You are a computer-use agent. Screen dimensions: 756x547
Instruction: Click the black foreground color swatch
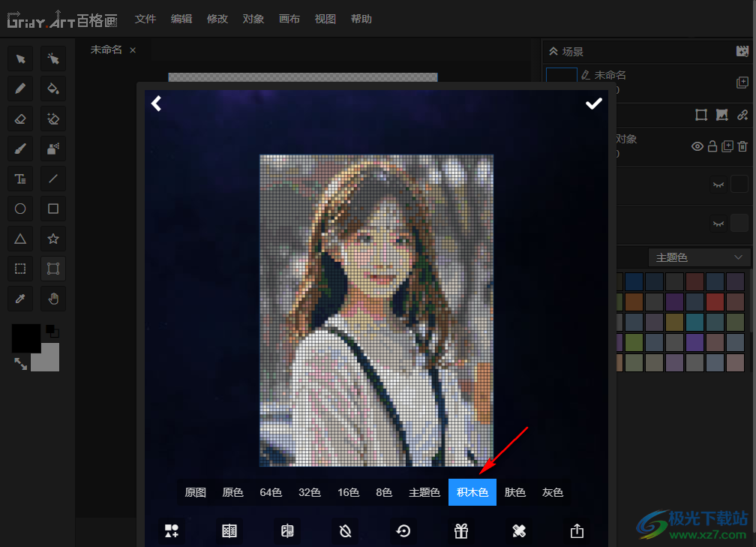click(25, 338)
